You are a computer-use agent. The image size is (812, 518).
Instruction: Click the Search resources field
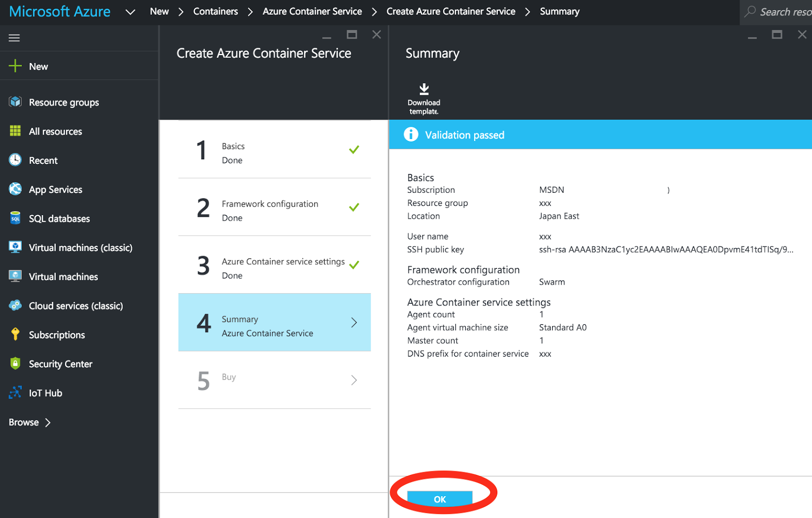tap(776, 12)
